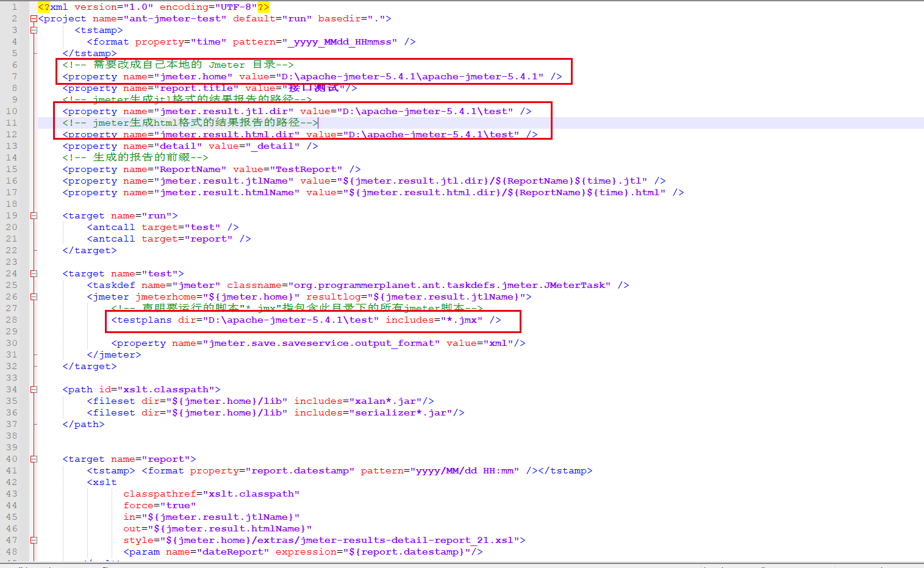Click the report.title property line

coord(209,88)
